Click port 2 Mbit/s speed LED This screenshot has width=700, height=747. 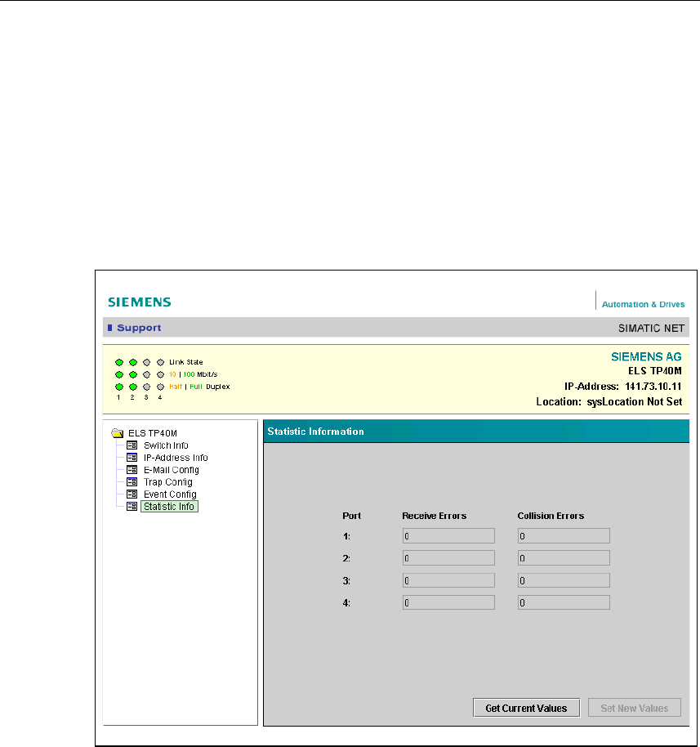[x=133, y=374]
